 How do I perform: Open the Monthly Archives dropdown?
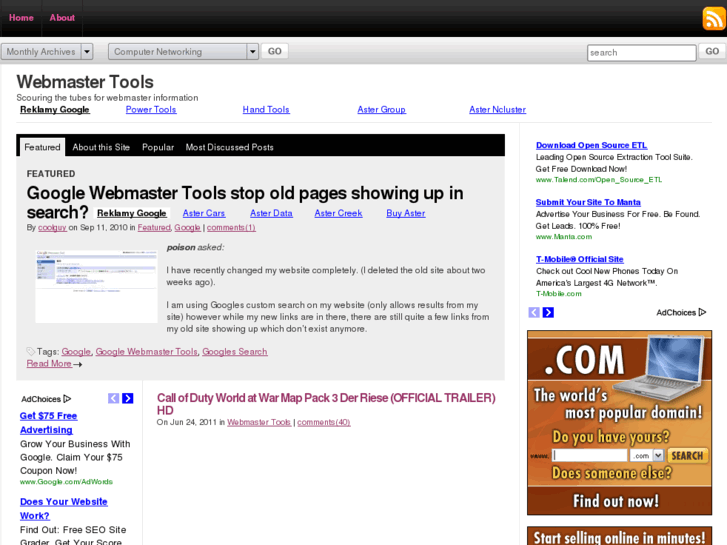pyautogui.click(x=47, y=51)
